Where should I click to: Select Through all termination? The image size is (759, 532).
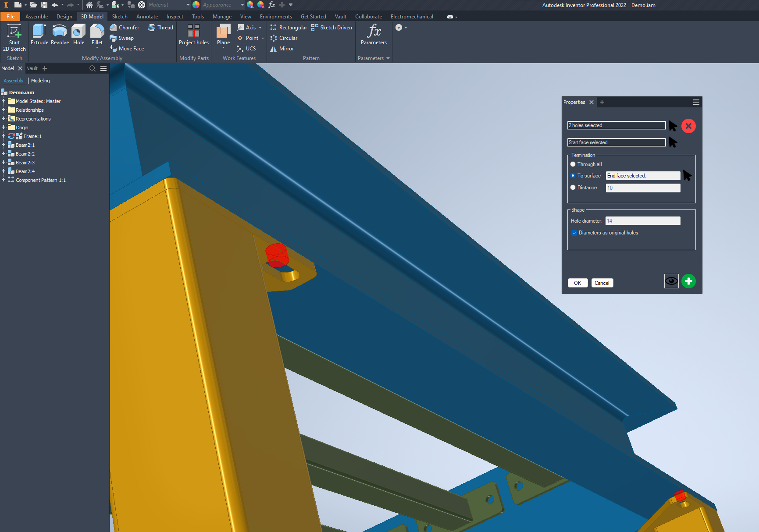[x=573, y=164]
